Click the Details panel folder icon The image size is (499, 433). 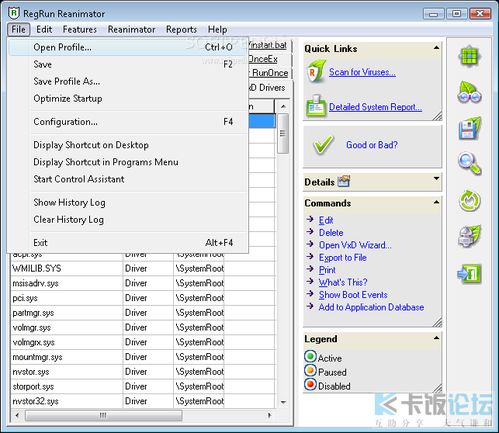coord(344,181)
